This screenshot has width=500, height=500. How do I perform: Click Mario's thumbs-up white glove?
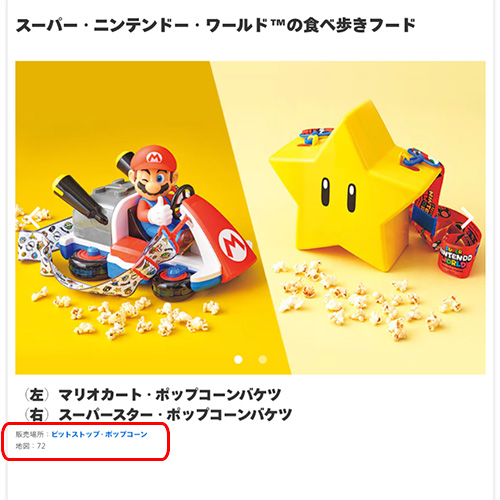pos(161,211)
